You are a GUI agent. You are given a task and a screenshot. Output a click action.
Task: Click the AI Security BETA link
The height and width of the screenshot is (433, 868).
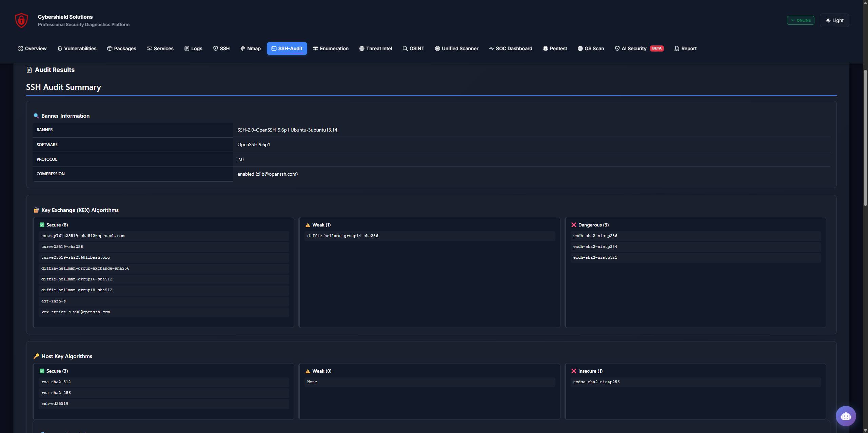(634, 48)
